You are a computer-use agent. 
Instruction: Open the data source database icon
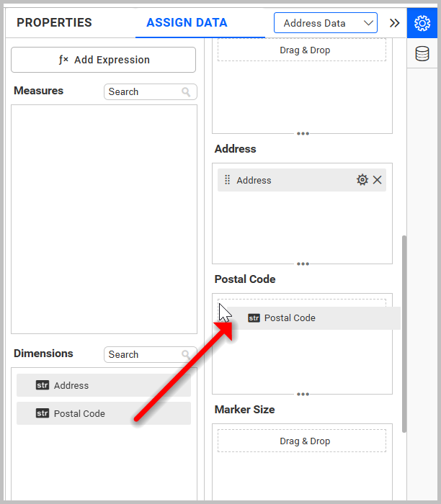422,54
